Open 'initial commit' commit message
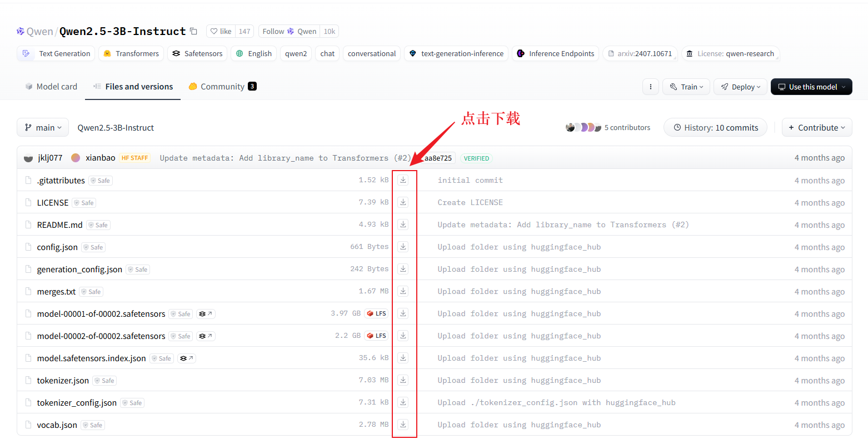The height and width of the screenshot is (444, 868). tap(470, 180)
